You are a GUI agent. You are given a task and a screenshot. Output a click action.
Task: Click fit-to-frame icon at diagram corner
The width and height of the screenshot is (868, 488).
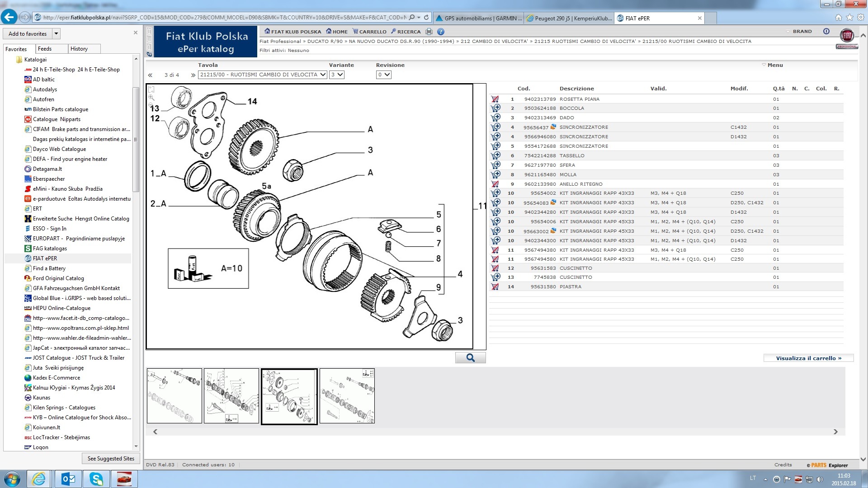(151, 89)
